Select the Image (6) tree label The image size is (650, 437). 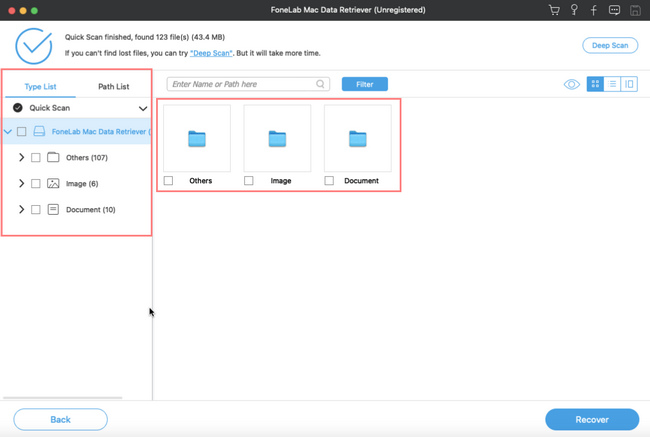[82, 184]
